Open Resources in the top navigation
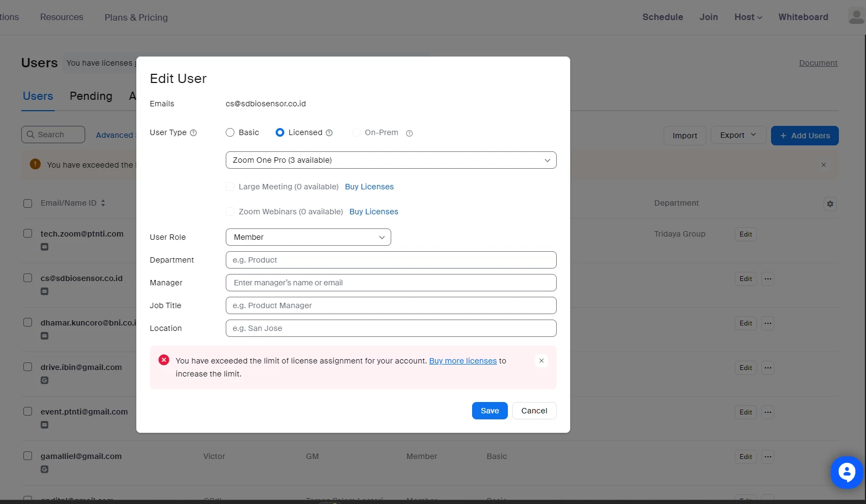Viewport: 866px width, 504px height. [x=62, y=17]
